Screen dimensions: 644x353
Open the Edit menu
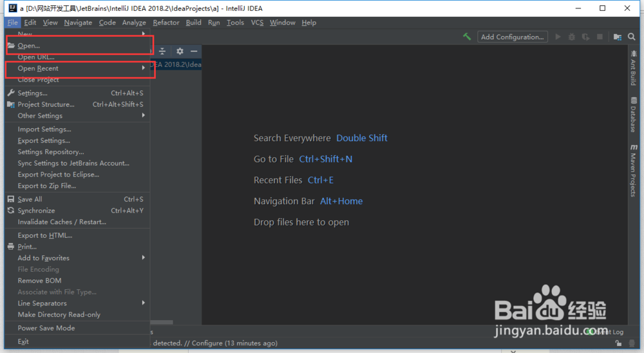tap(30, 23)
